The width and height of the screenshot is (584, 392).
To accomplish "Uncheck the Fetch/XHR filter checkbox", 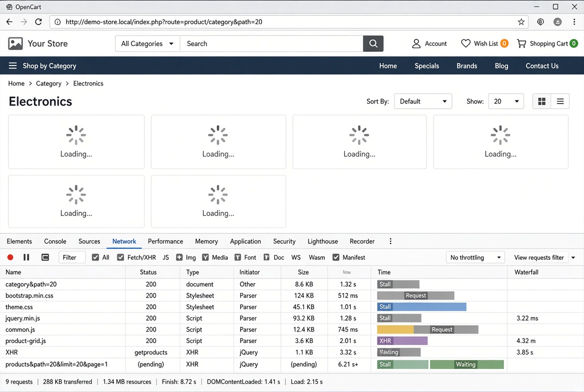I will tap(120, 257).
